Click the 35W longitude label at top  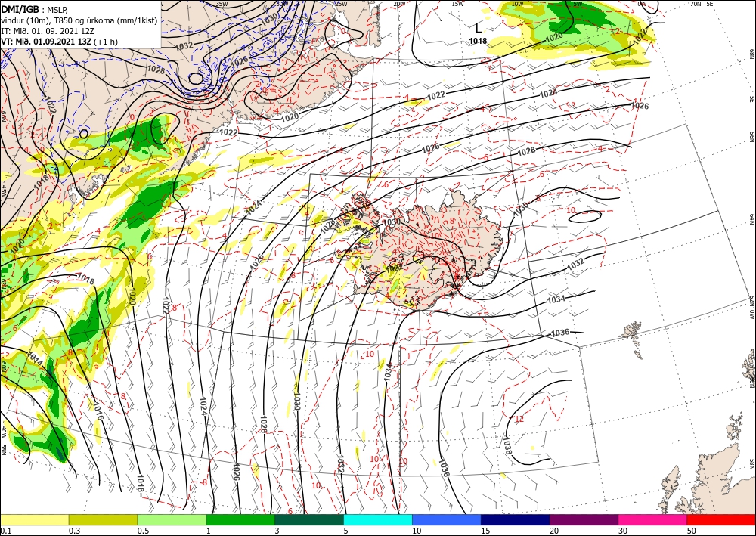pyautogui.click(x=222, y=4)
